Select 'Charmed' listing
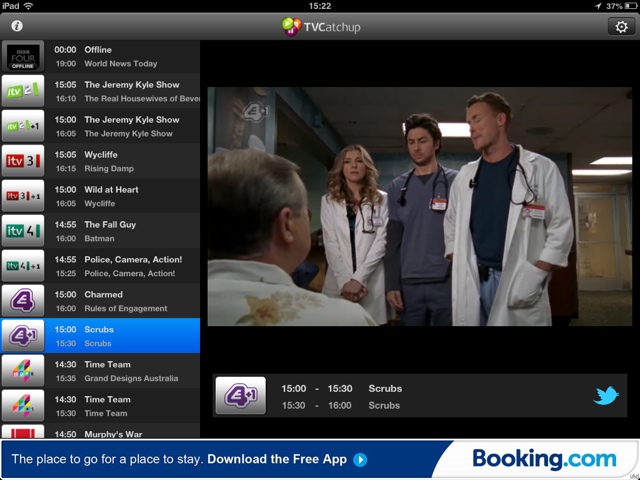 (x=103, y=295)
